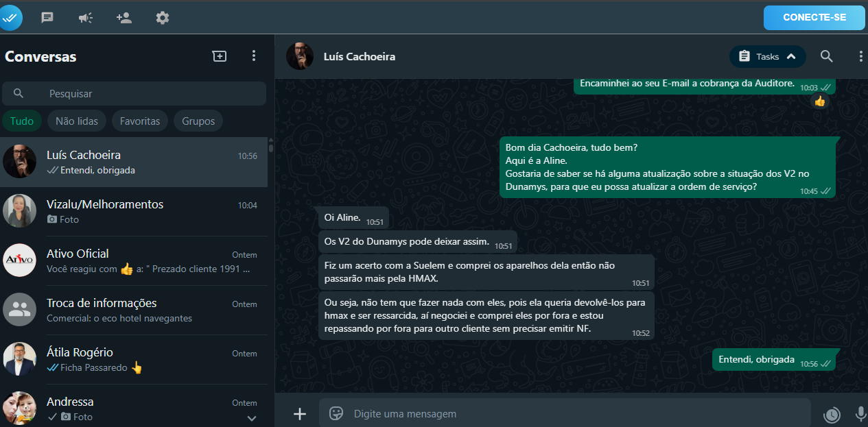Select the Não lidas filter tab
868x427 pixels.
click(x=77, y=121)
